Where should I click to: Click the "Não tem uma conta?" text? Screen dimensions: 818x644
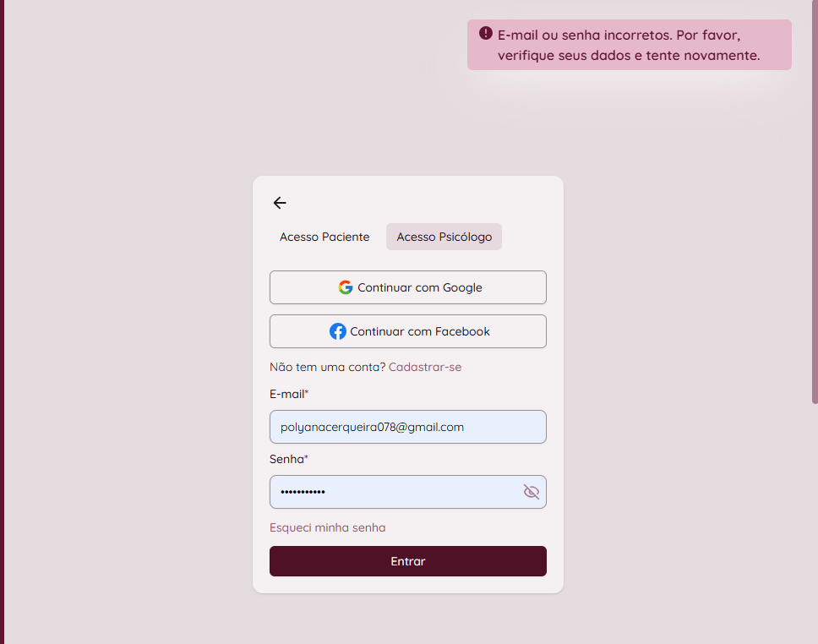[327, 367]
